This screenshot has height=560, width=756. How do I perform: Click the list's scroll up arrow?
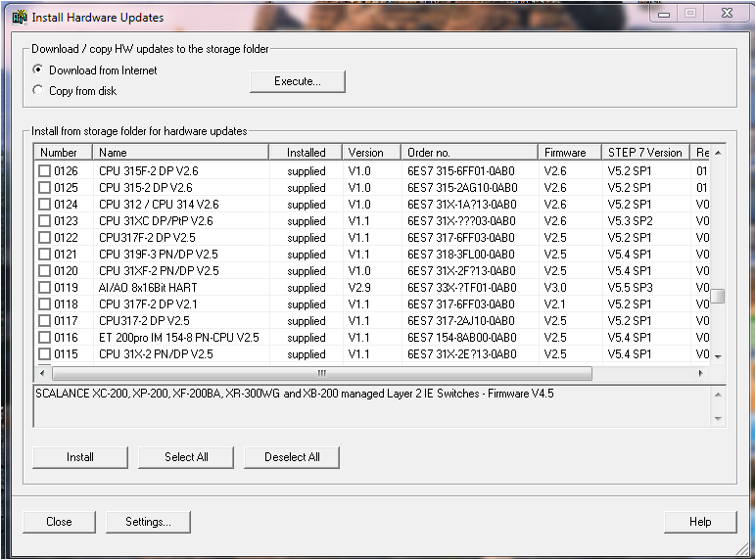[x=718, y=153]
